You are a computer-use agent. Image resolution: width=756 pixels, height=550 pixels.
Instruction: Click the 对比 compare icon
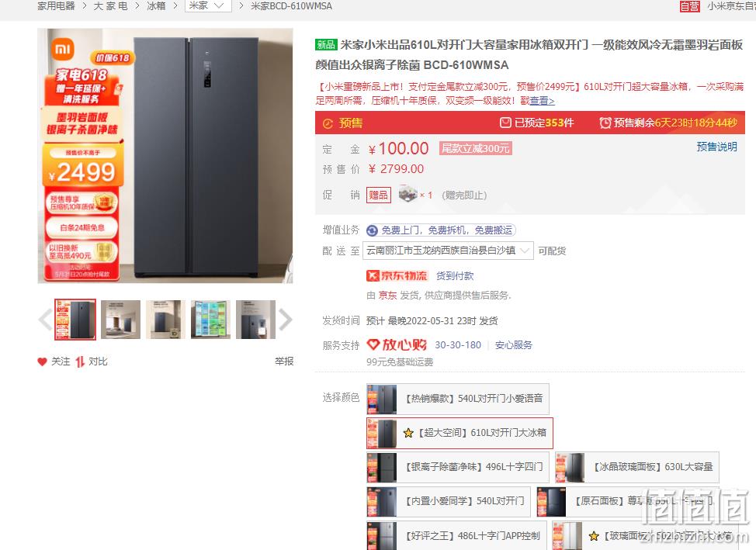pos(80,361)
